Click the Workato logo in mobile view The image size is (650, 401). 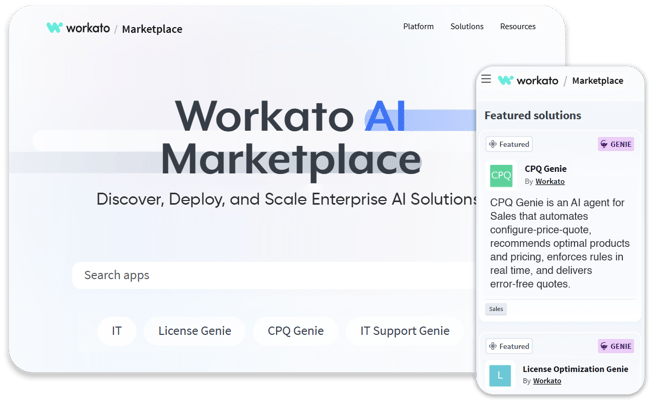pyautogui.click(x=528, y=80)
